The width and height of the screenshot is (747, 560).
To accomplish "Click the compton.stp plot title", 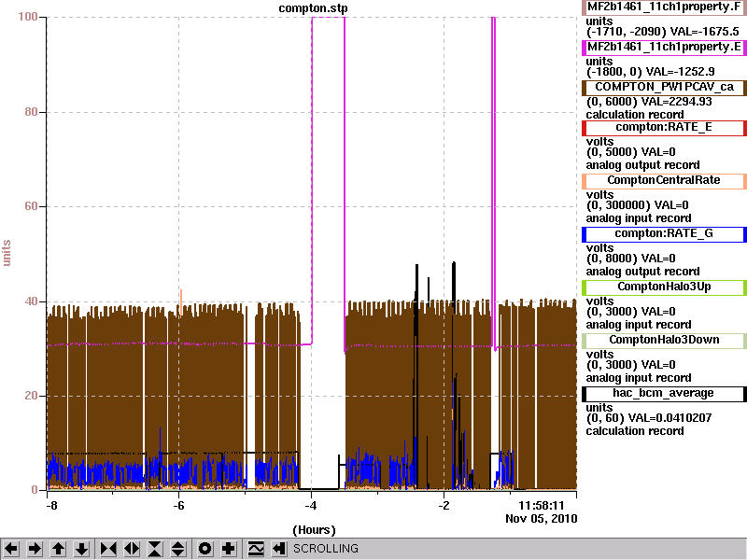I will (x=313, y=8).
